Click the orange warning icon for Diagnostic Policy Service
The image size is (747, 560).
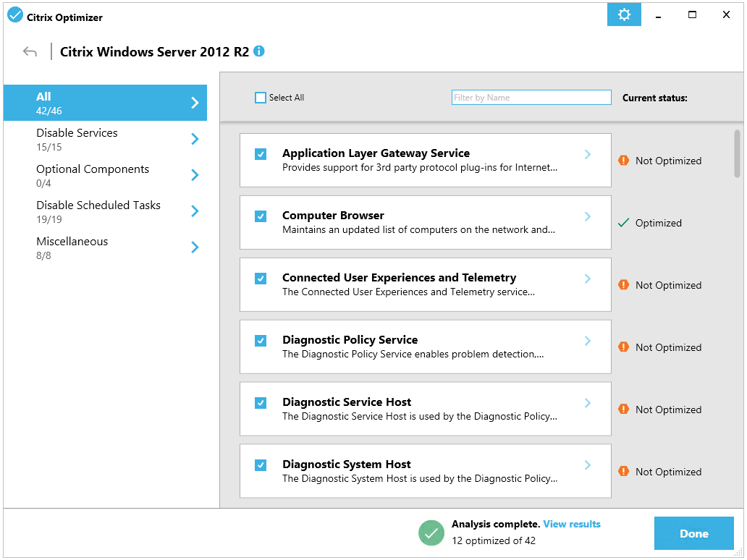tap(623, 347)
